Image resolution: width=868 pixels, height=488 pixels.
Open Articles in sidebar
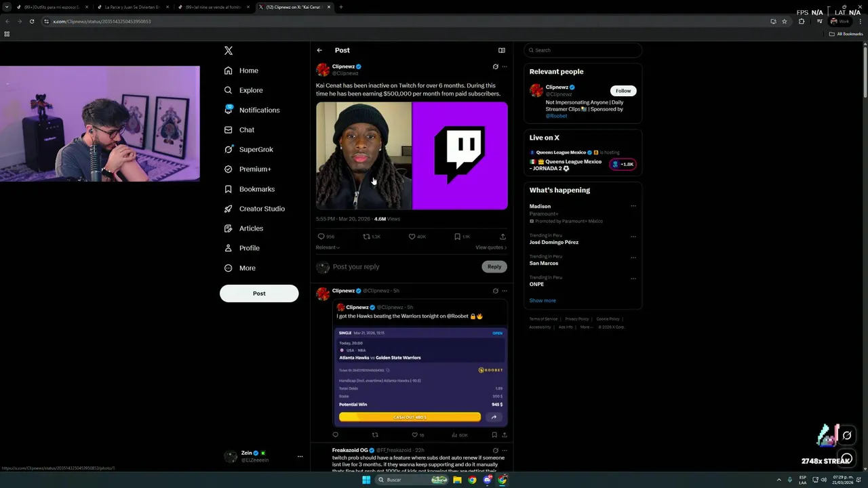point(243,228)
